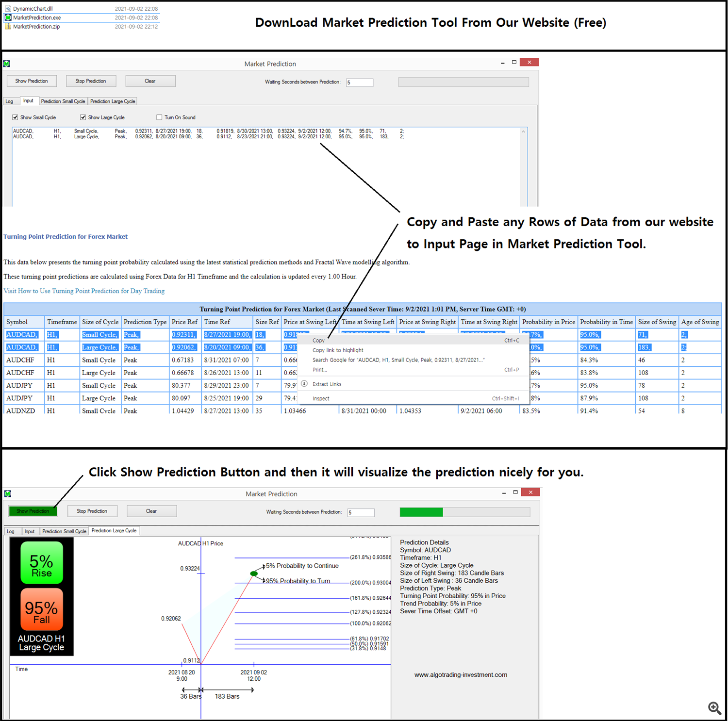Minimize the upper Market Prediction window

point(503,63)
